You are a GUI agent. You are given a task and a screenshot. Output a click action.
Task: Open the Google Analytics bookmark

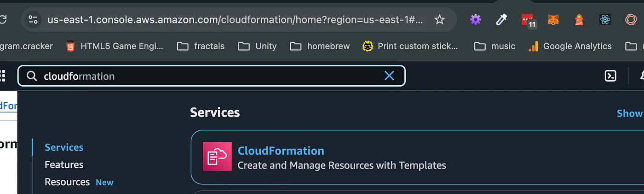pos(570,46)
